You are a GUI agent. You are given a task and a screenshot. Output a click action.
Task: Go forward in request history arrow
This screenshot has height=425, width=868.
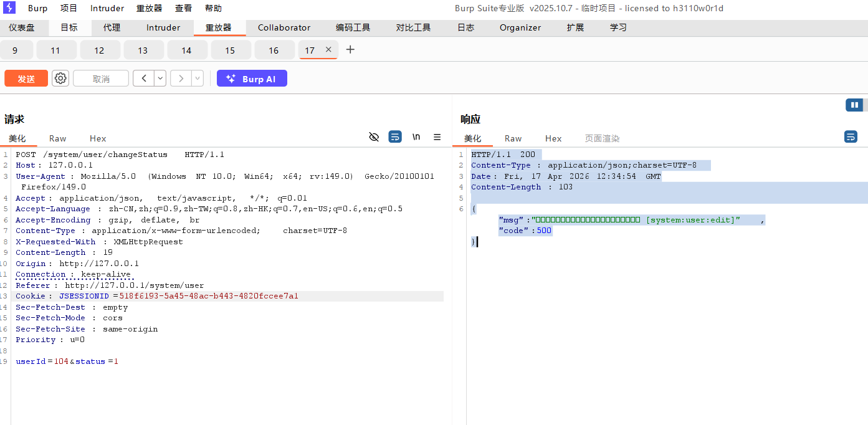[181, 78]
